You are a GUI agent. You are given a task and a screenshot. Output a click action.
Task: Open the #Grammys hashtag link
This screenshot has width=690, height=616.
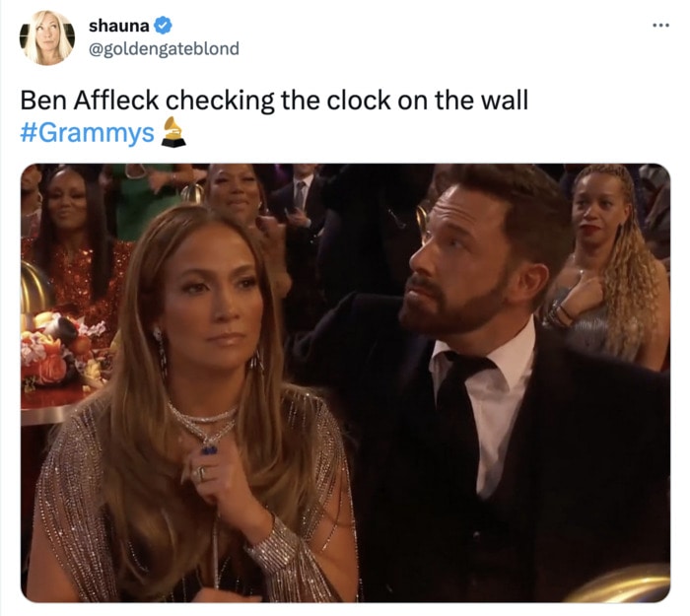click(x=87, y=133)
